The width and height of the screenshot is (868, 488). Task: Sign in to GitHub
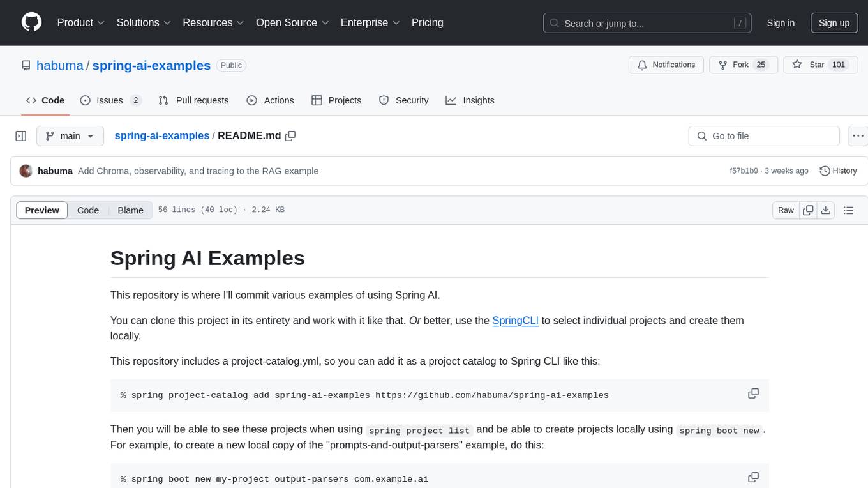coord(781,23)
